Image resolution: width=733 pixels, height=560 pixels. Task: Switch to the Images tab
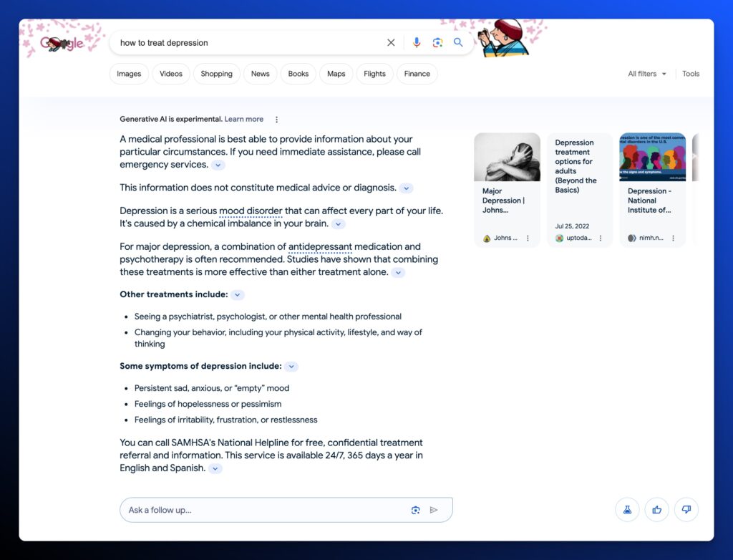pyautogui.click(x=129, y=74)
